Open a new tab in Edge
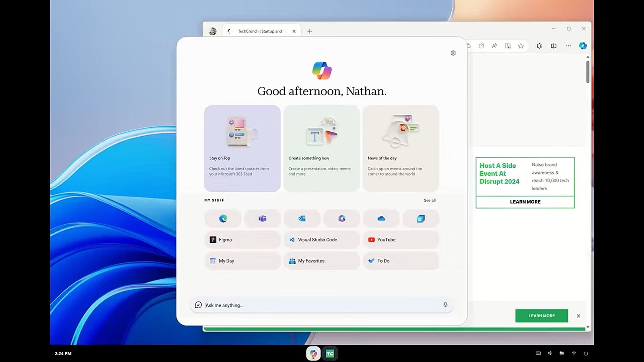This screenshot has height=362, width=644. point(310,31)
